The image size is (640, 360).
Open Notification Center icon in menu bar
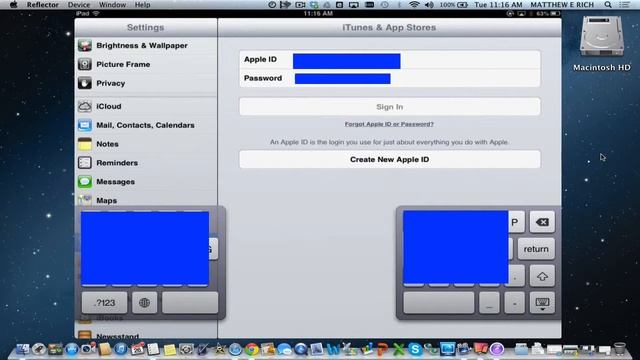624,4
